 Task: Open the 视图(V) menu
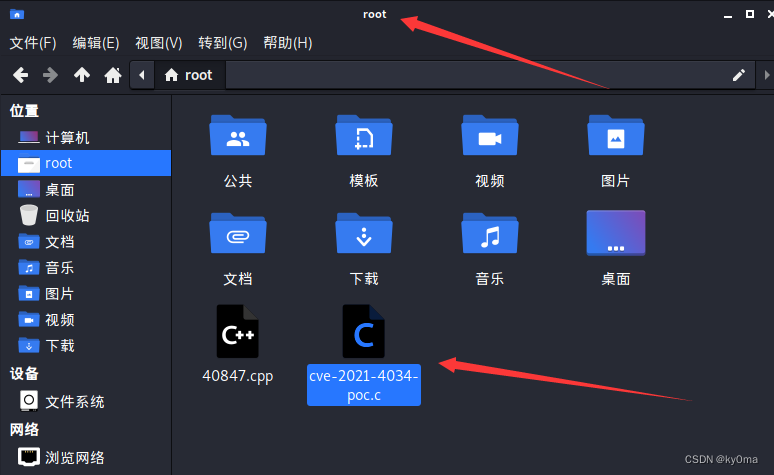tap(159, 43)
